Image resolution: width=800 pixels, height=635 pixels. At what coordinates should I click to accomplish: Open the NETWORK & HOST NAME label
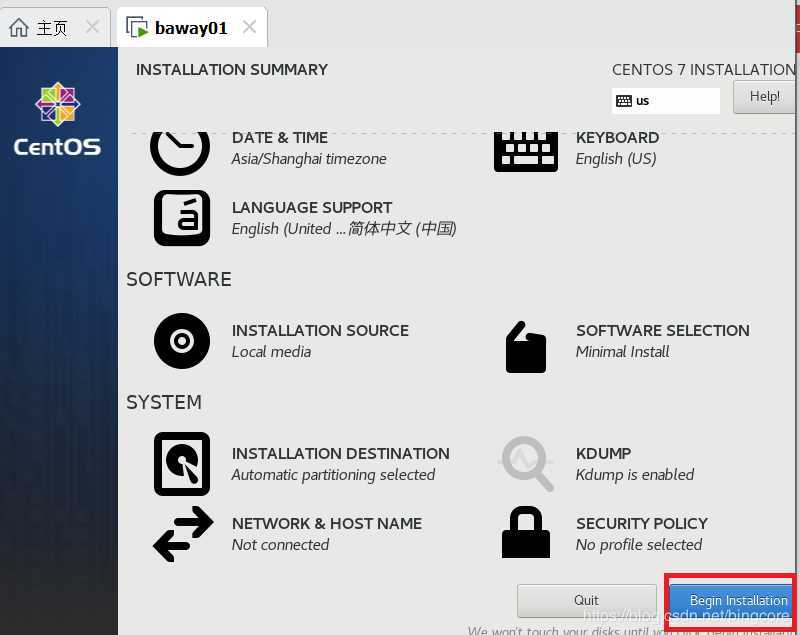[x=327, y=523]
